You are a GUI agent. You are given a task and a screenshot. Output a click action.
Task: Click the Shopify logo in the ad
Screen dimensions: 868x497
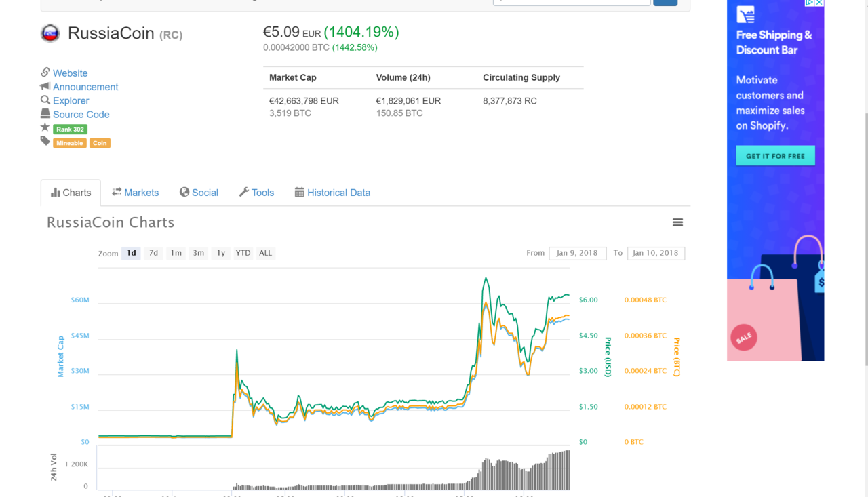(746, 14)
